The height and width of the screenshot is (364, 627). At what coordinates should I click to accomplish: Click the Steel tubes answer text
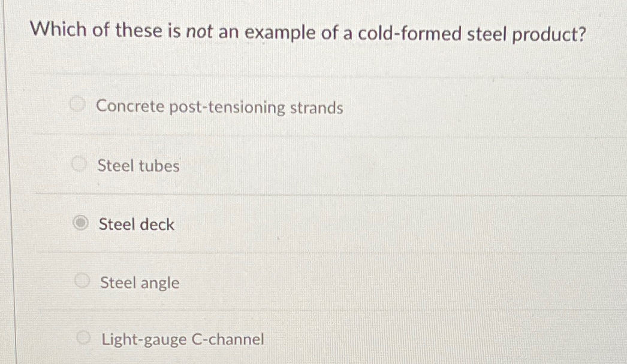(x=138, y=166)
